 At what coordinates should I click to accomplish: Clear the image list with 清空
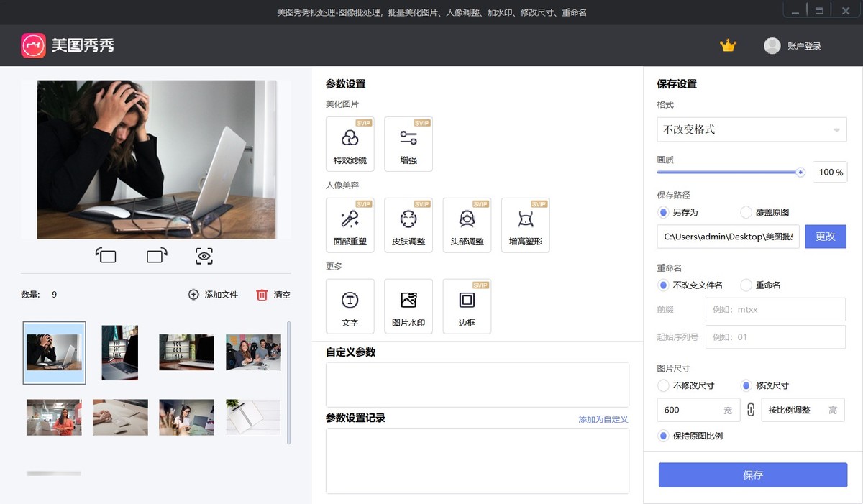click(273, 294)
